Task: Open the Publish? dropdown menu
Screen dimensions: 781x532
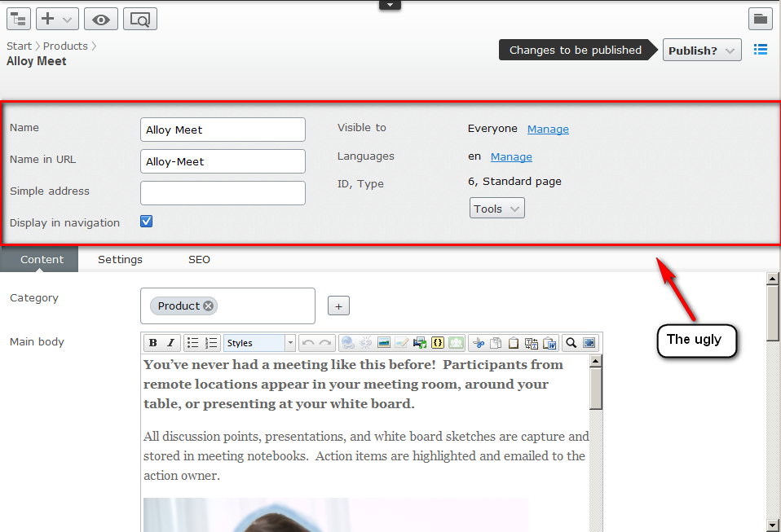Action: 701,51
